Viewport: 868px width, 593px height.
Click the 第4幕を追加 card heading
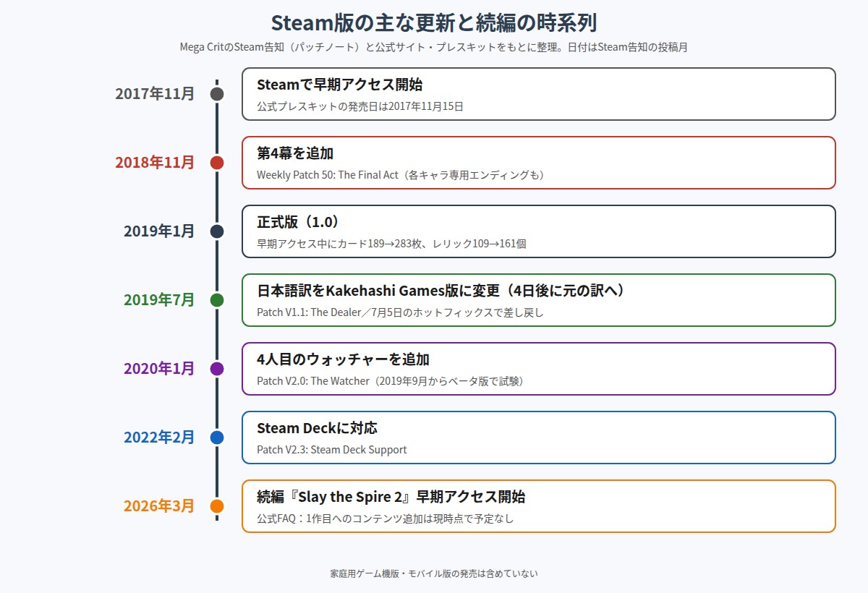[x=295, y=153]
